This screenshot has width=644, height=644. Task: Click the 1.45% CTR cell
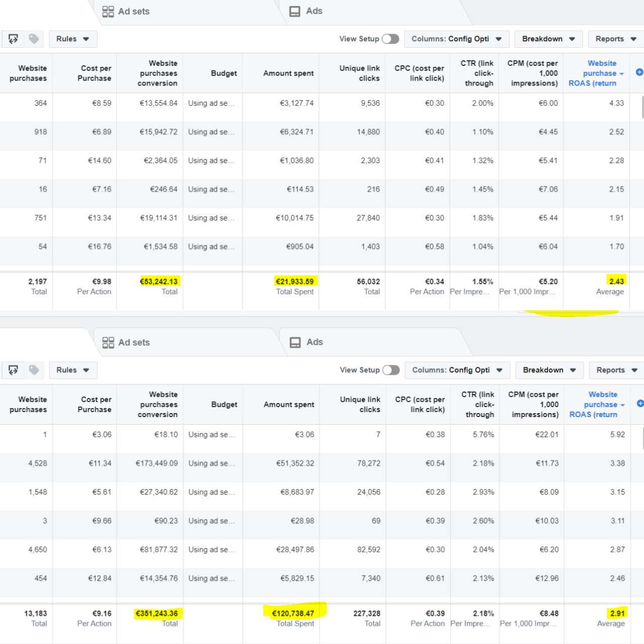coord(482,189)
